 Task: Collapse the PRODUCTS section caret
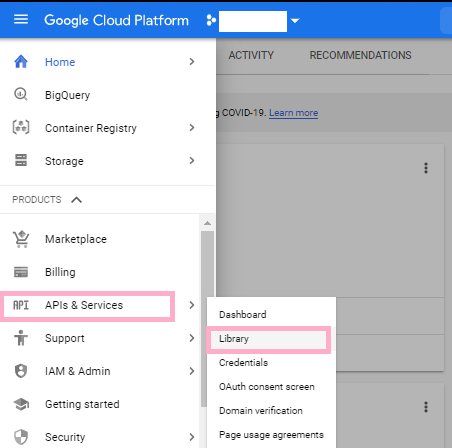click(77, 200)
